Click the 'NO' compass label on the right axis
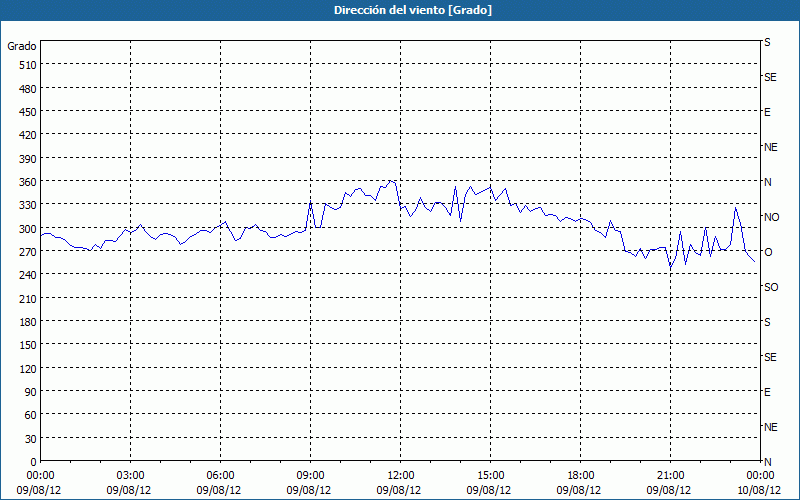This screenshot has width=800, height=500. point(771,217)
